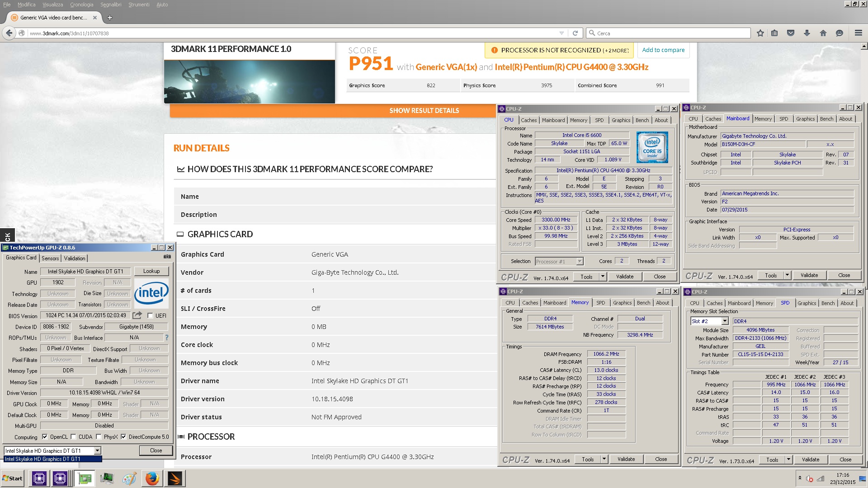Image resolution: width=868 pixels, height=488 pixels.
Task: Open the Paint palette icon on taskbar
Action: point(129,479)
